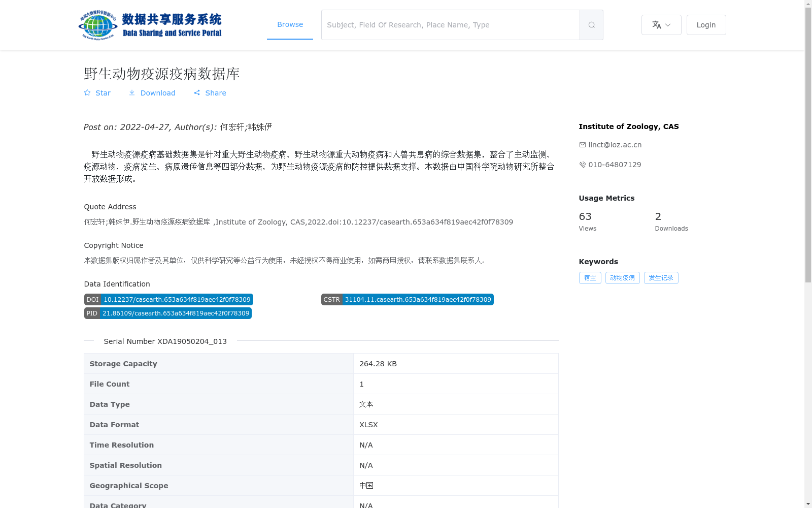This screenshot has width=812, height=508.
Task: Select the 动物疫病 keyword tag
Action: coord(623,278)
